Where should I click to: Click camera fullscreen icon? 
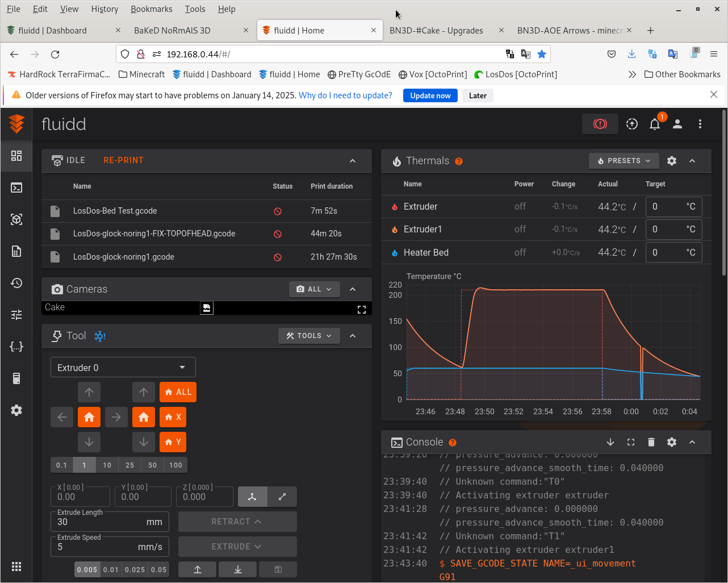click(x=362, y=310)
